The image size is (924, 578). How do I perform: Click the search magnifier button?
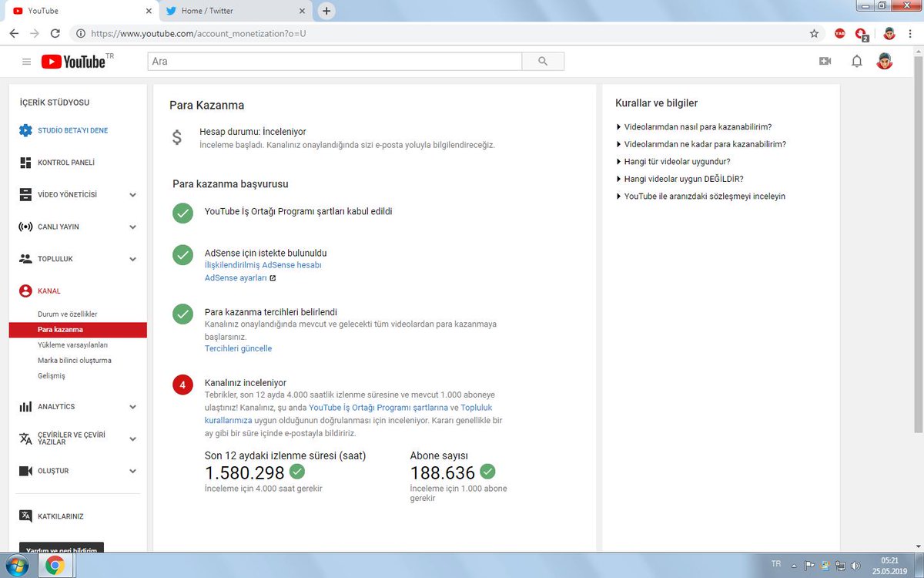click(543, 62)
